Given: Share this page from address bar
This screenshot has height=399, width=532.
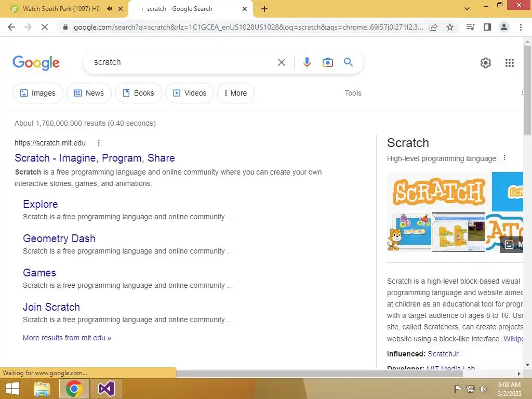Looking at the screenshot, I should pos(433,27).
